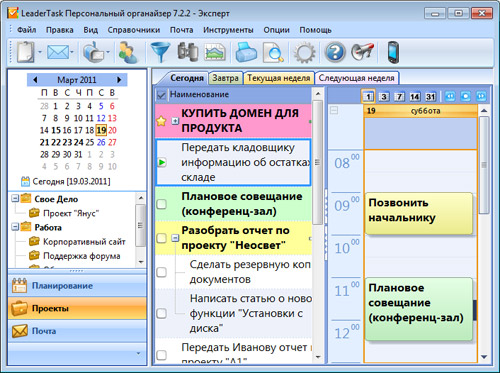Click the project tree scrollbar thumb
500x373 pixels.
(x=140, y=225)
